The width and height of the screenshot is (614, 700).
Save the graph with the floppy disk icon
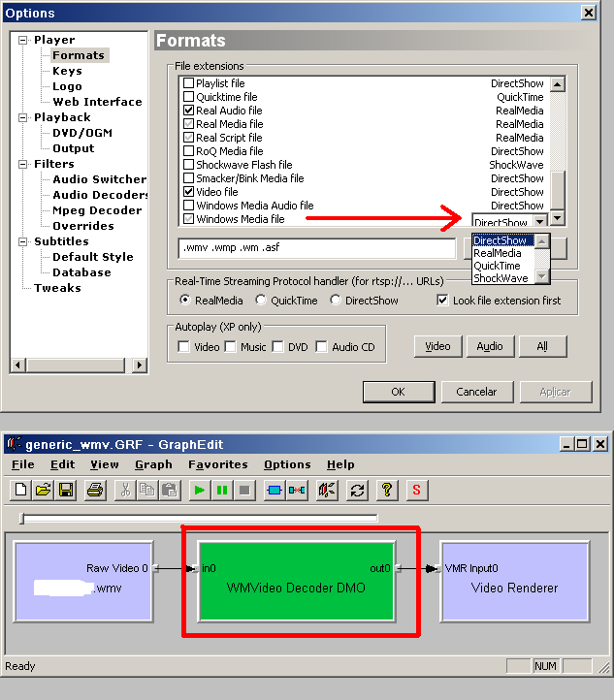tap(66, 491)
